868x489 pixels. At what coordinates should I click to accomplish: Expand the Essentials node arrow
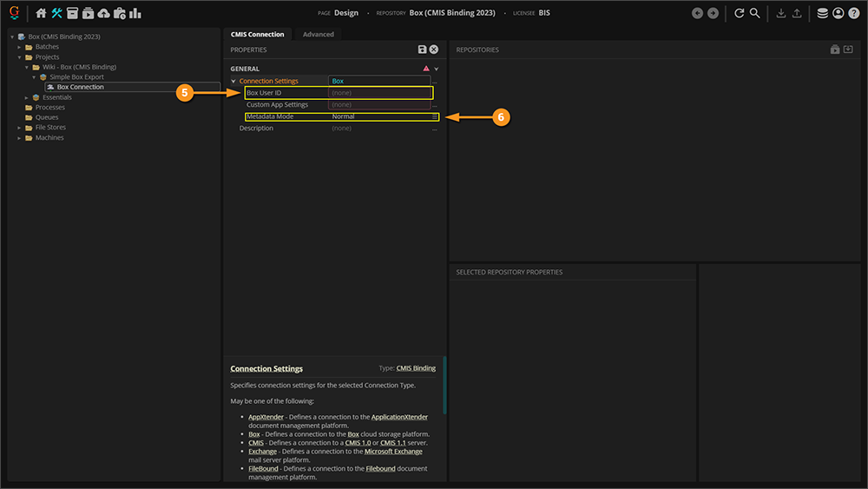(27, 97)
